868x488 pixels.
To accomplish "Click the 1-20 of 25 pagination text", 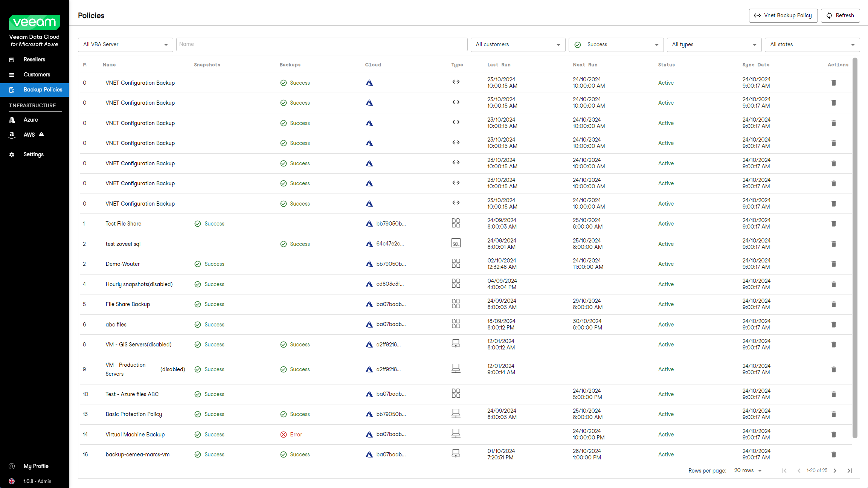I will coord(817,471).
